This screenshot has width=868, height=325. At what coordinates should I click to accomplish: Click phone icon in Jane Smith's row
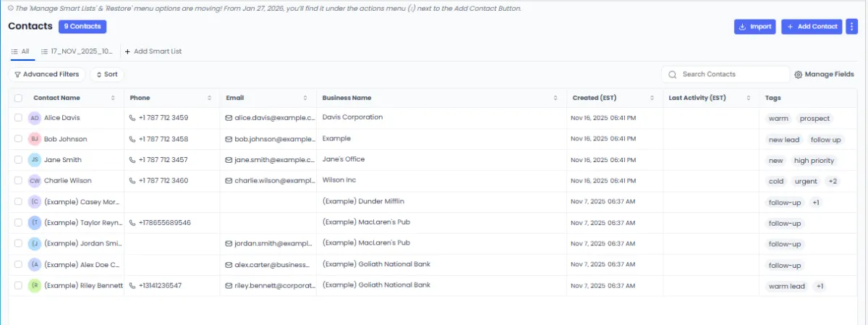point(132,160)
